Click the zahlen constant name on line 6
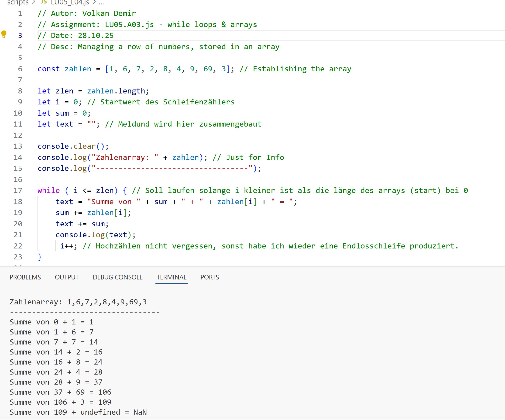This screenshot has width=505, height=420. click(78, 69)
